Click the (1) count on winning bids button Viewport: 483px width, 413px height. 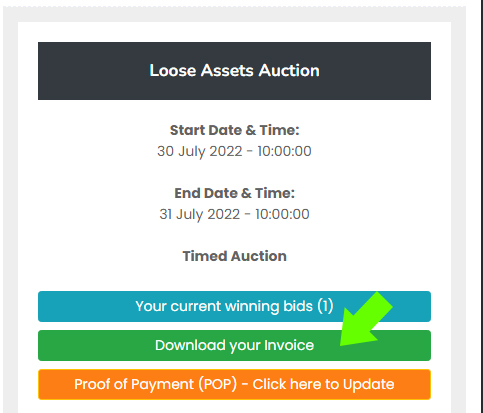pos(325,306)
